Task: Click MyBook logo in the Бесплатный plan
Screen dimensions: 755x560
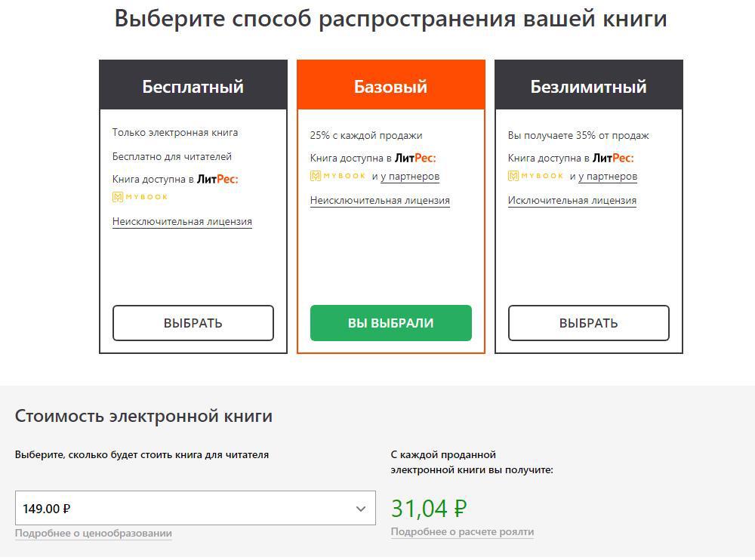Action: (x=140, y=197)
